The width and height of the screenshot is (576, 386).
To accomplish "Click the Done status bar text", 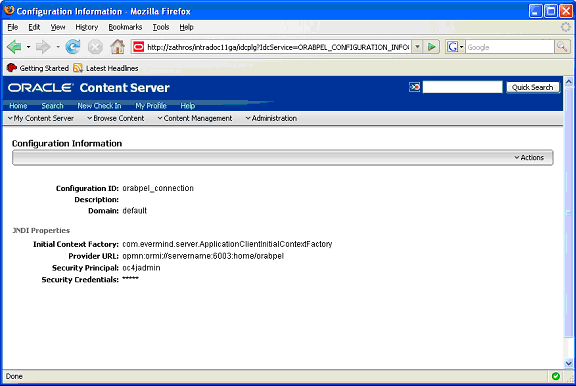I will coord(14,376).
